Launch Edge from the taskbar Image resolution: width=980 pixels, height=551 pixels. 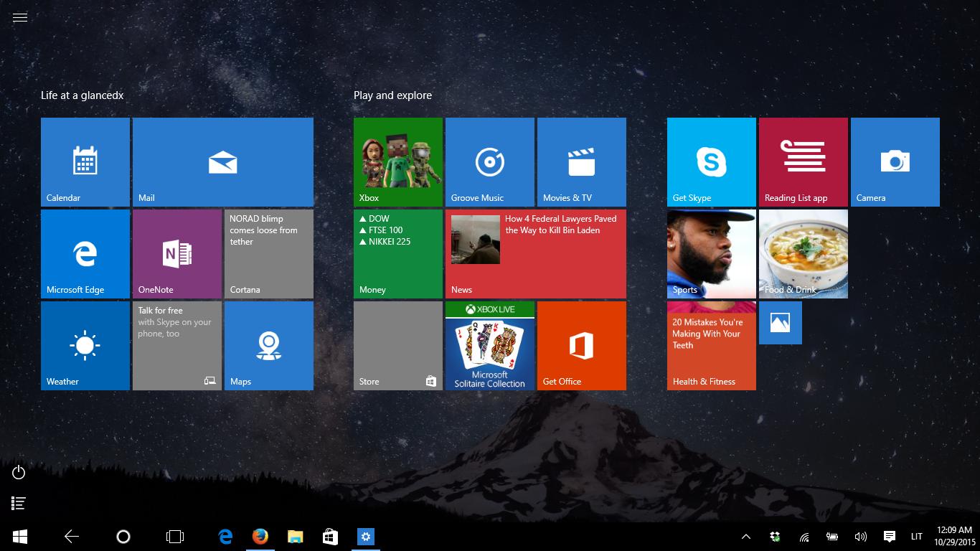pos(226,537)
